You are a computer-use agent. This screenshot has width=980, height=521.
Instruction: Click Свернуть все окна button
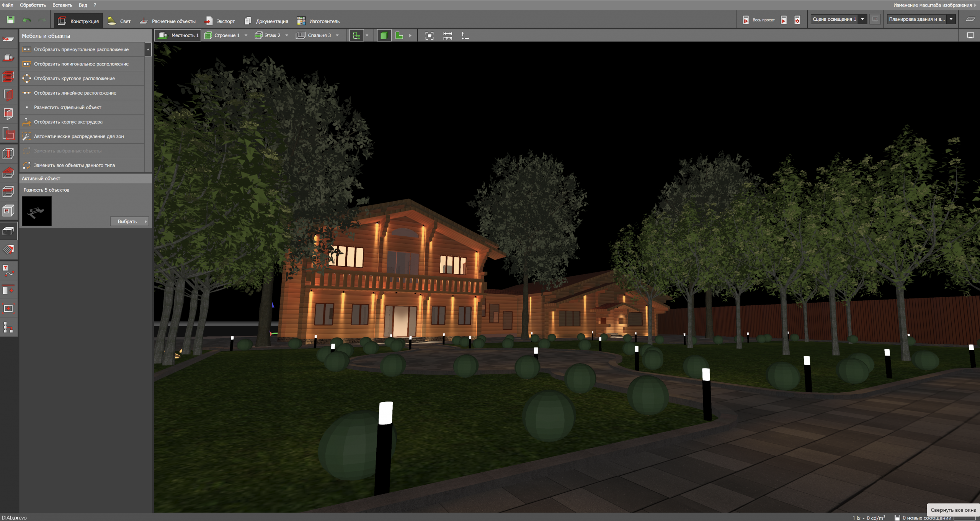pos(953,510)
